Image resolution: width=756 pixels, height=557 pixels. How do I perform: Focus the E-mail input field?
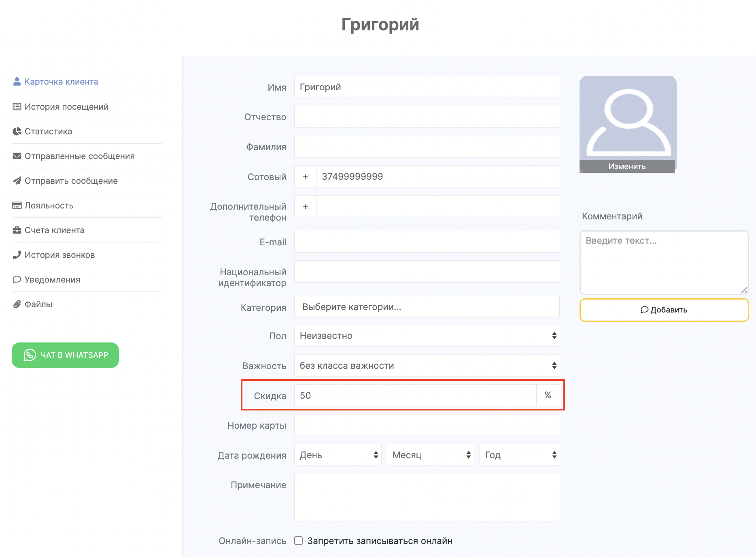point(427,242)
